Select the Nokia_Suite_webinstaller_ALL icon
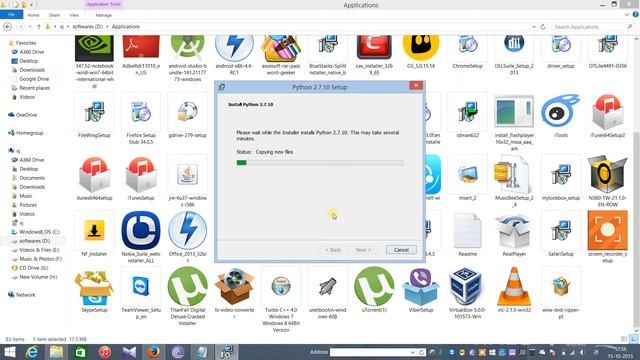This screenshot has width=640, height=360. pos(141,231)
